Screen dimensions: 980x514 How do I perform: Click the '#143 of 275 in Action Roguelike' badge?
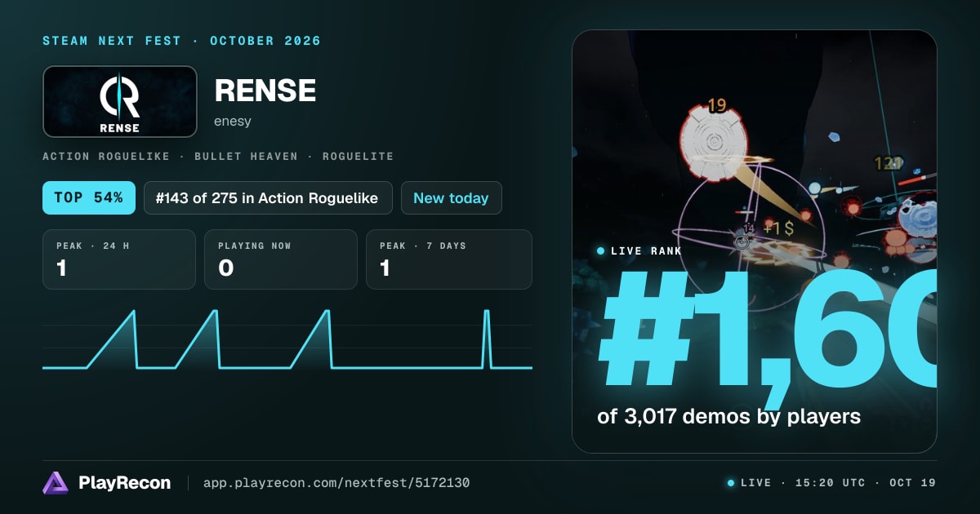point(268,197)
